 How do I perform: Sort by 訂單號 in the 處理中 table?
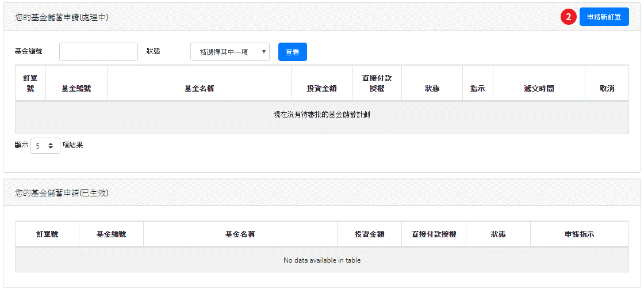[x=30, y=84]
